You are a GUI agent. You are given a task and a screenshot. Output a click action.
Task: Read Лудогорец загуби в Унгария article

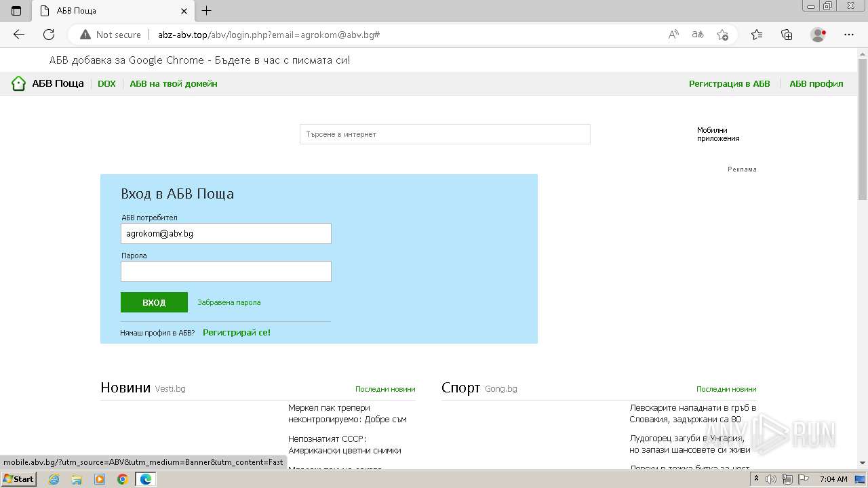coord(690,444)
